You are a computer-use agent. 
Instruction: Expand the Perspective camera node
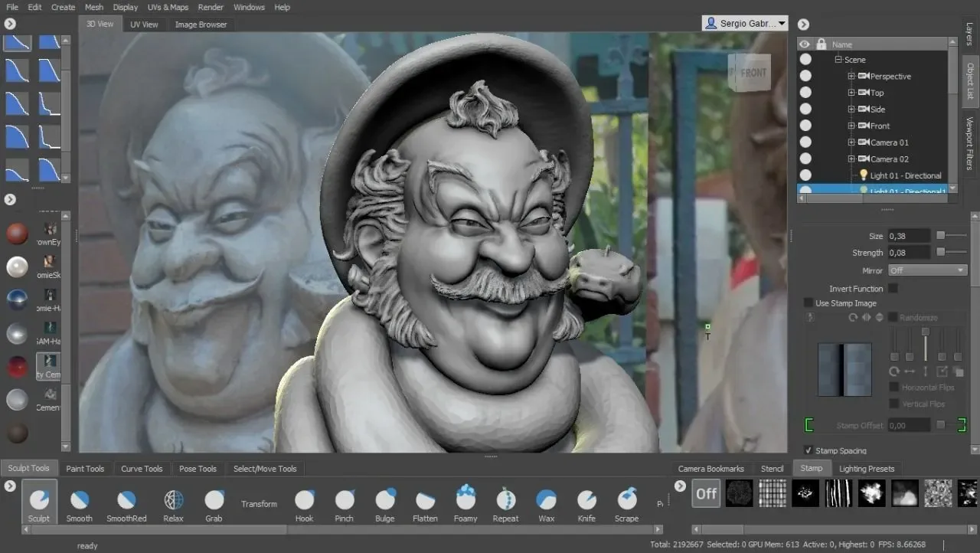[x=851, y=76]
